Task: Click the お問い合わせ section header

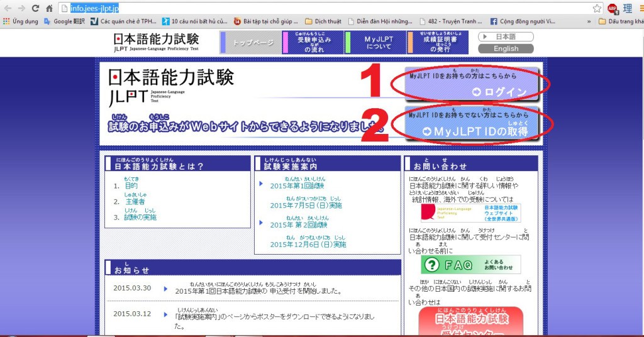Action: point(471,163)
